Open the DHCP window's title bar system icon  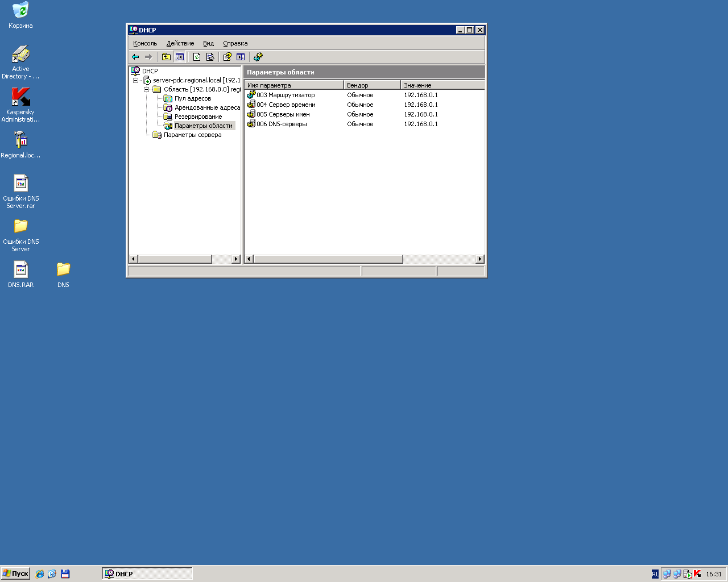point(133,30)
